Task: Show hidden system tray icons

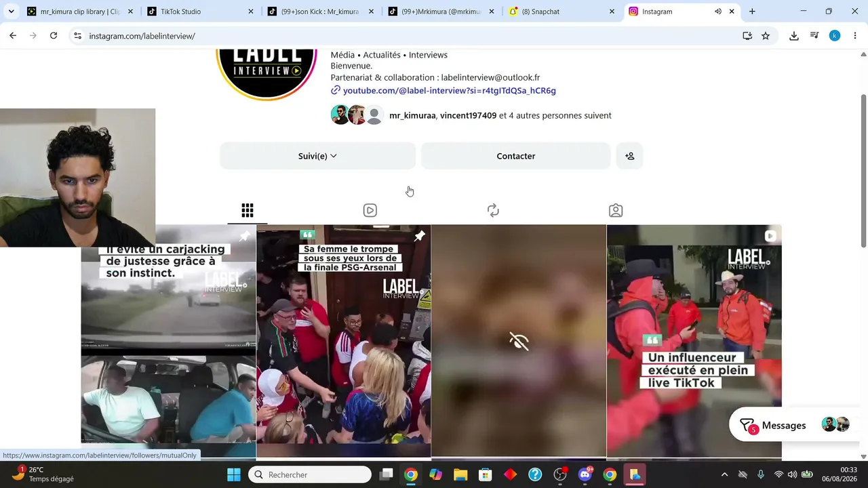Action: 724,475
